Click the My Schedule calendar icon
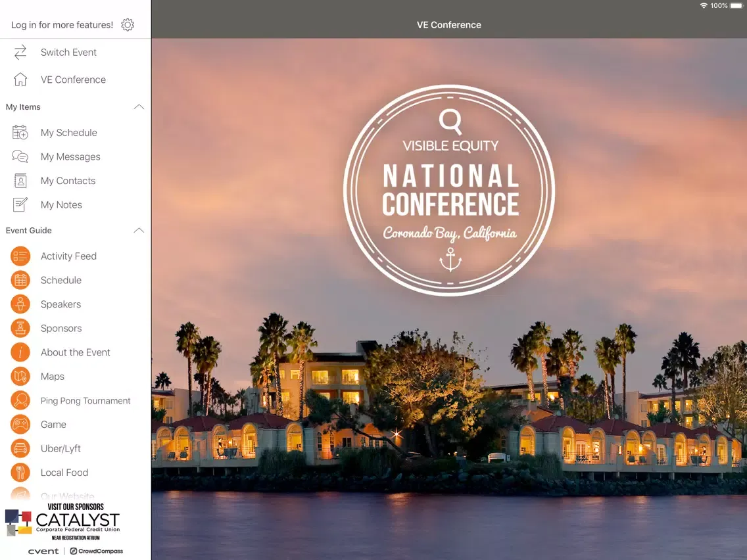Screen dimensions: 747x560 click(x=20, y=132)
